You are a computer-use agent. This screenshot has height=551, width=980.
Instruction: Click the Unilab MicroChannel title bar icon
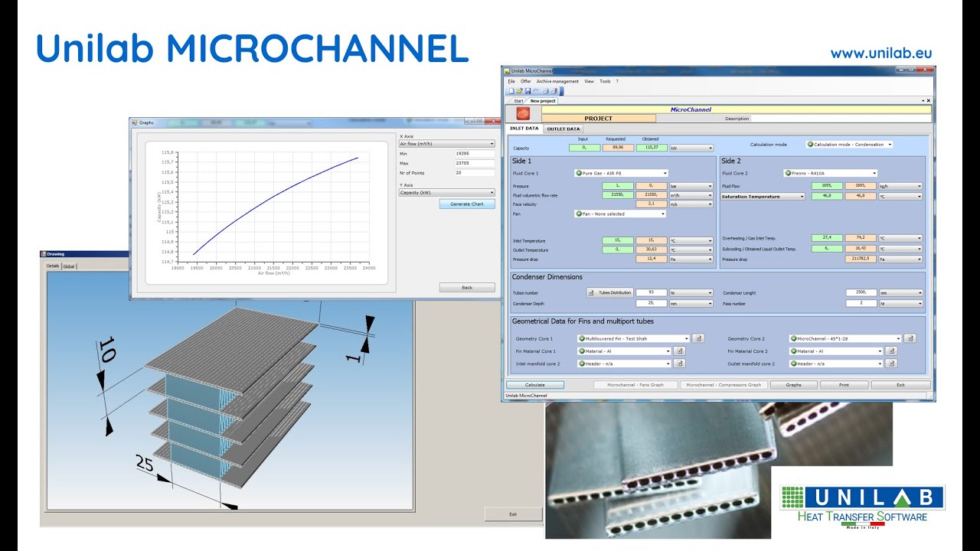(507, 71)
